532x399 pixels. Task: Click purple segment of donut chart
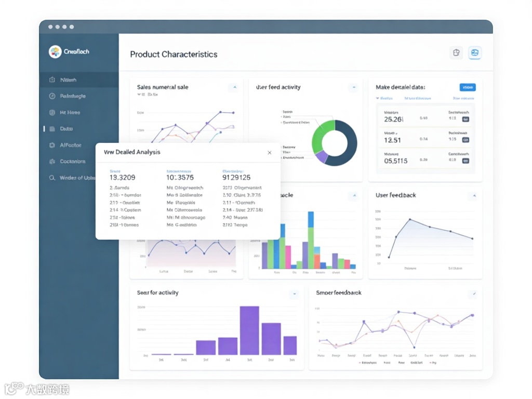point(322,156)
